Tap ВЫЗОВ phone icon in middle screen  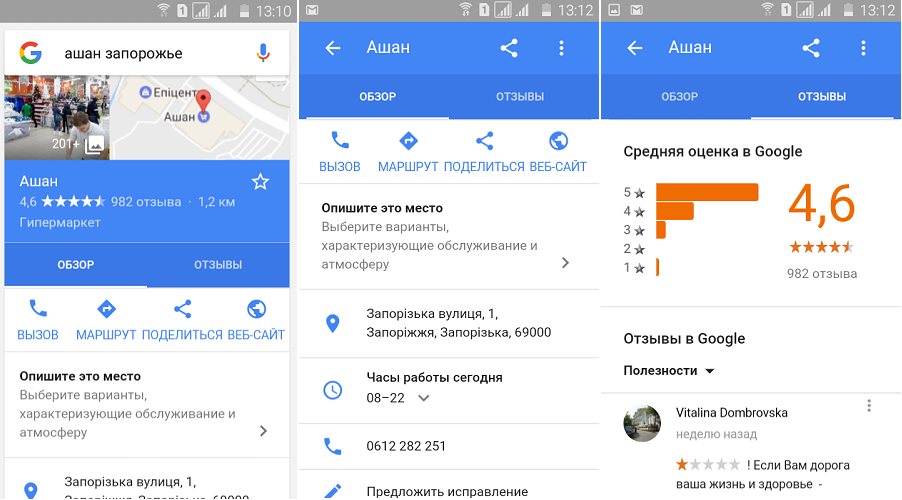click(x=340, y=140)
